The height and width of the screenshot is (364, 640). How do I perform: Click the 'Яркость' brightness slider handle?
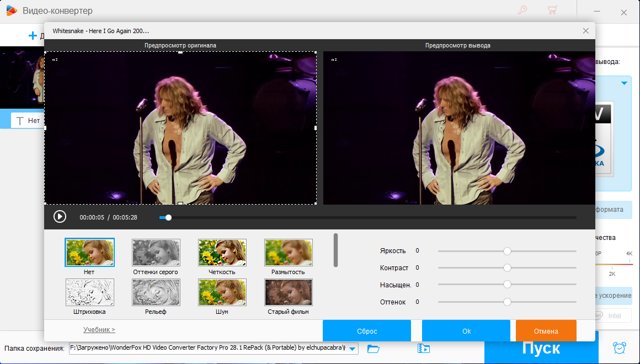pos(507,251)
